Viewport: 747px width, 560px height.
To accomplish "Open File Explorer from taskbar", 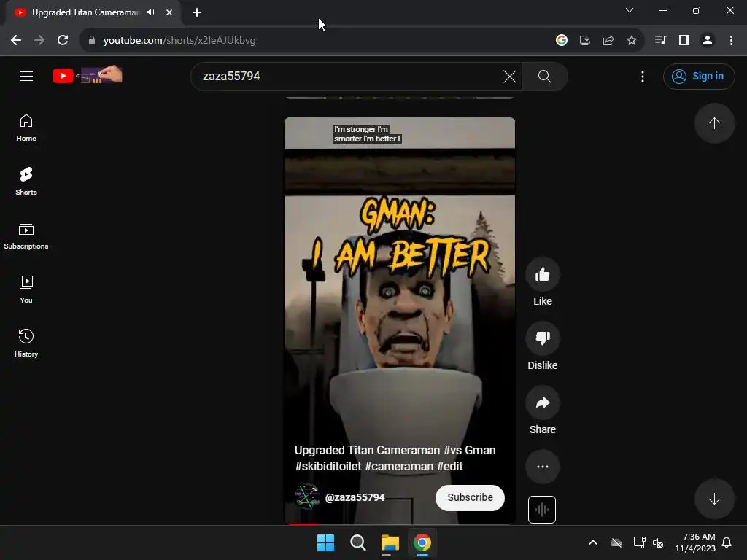I will tap(390, 542).
